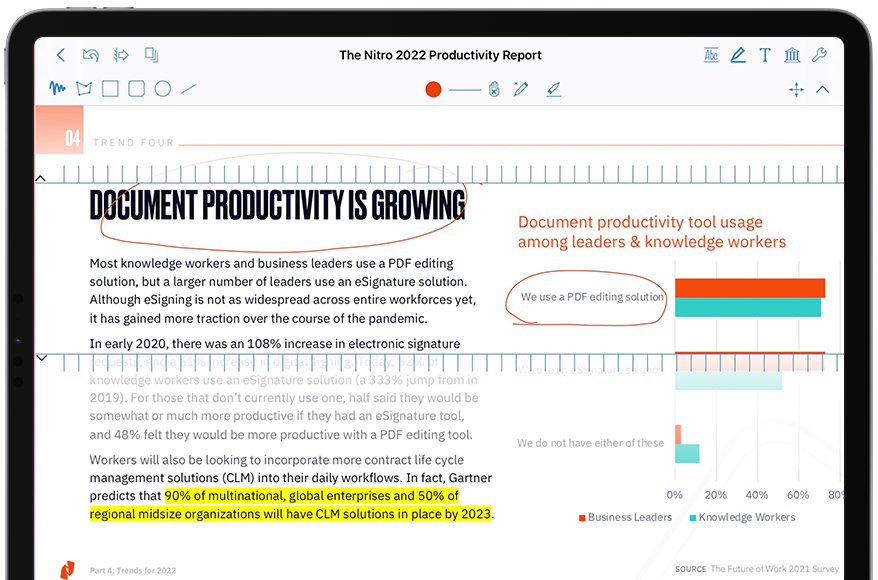Tap the Part 4: Trends for 2022 footer
Viewport: 878px width, 580px height.
(x=133, y=570)
